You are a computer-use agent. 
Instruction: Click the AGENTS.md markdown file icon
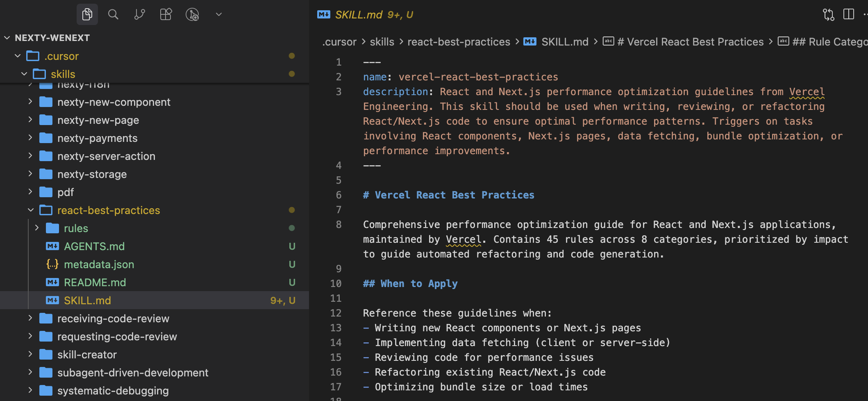pos(52,246)
